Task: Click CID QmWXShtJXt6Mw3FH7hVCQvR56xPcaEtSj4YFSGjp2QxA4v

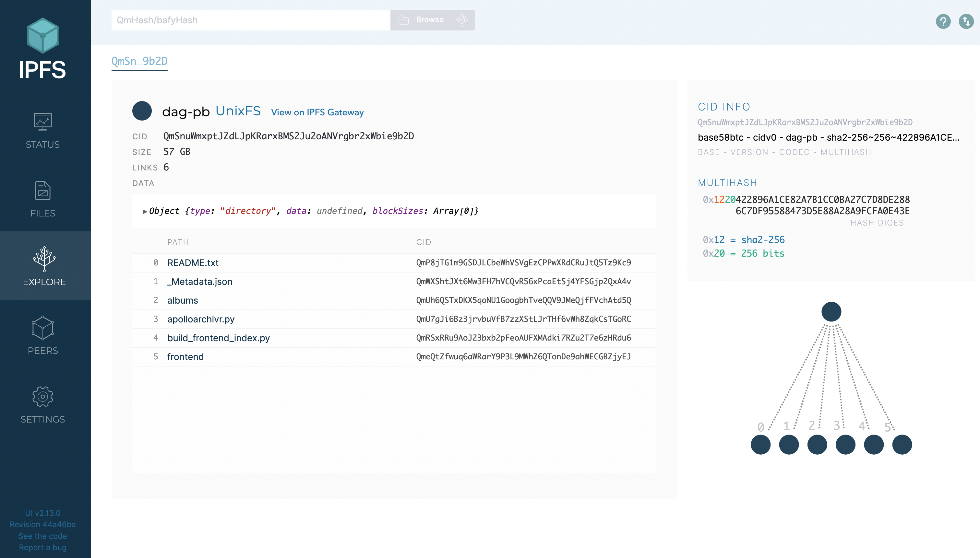Action: [x=524, y=281]
